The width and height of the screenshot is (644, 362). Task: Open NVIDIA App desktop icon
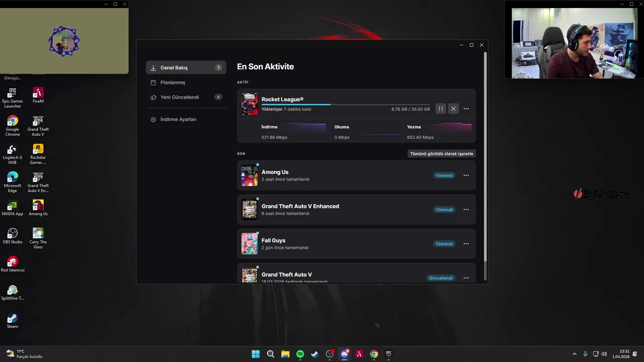(13, 208)
